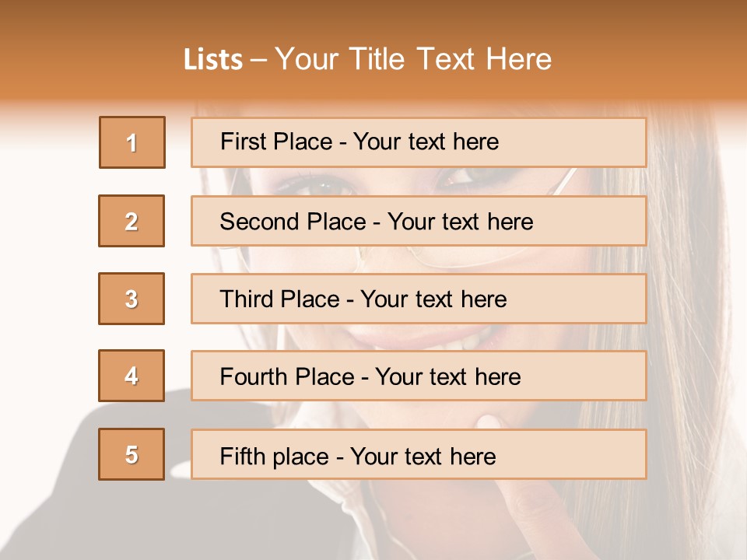Click the Fifth place text bar
747x560 pixels.
click(419, 454)
